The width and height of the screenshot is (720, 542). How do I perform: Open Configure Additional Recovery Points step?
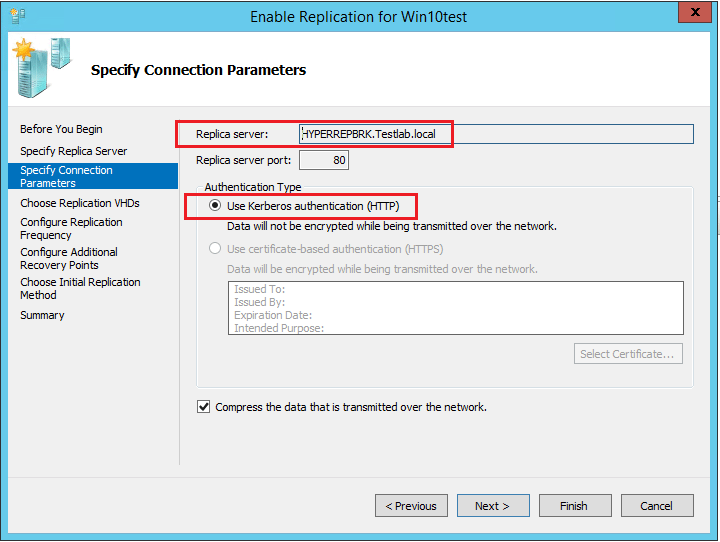[69, 259]
